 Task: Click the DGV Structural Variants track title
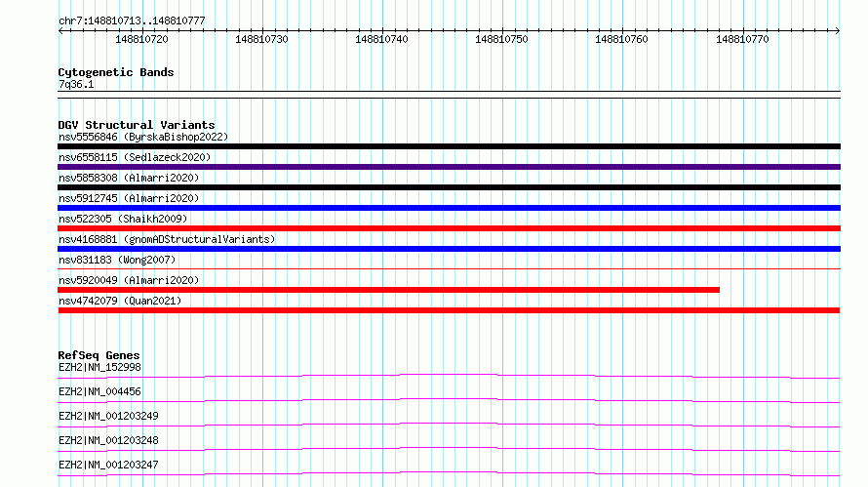point(137,125)
